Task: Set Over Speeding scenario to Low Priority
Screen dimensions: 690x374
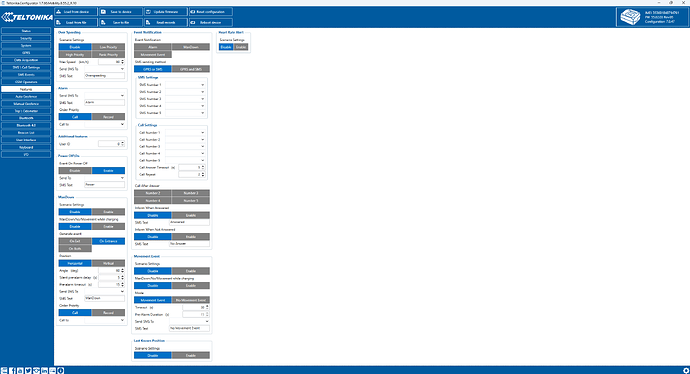Action: click(x=108, y=47)
